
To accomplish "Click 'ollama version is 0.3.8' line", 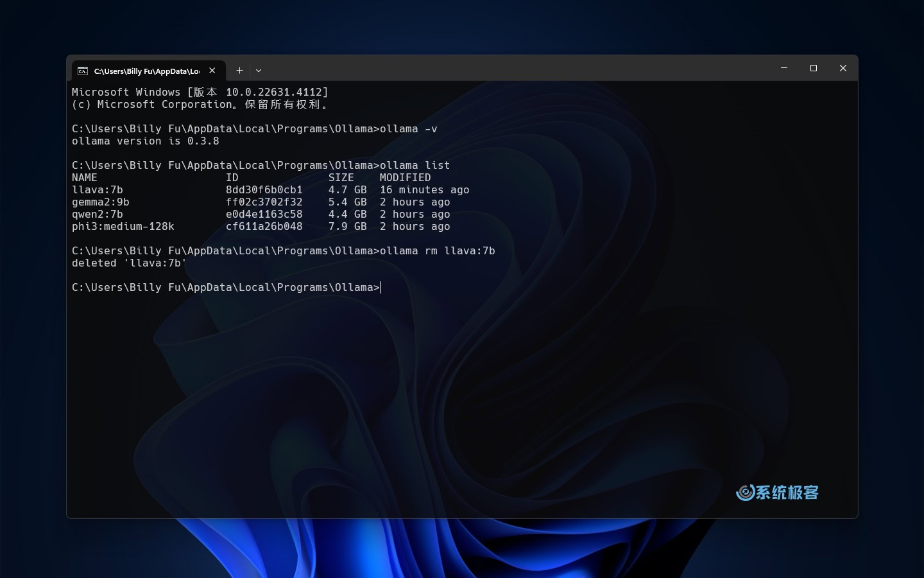I will click(x=146, y=141).
